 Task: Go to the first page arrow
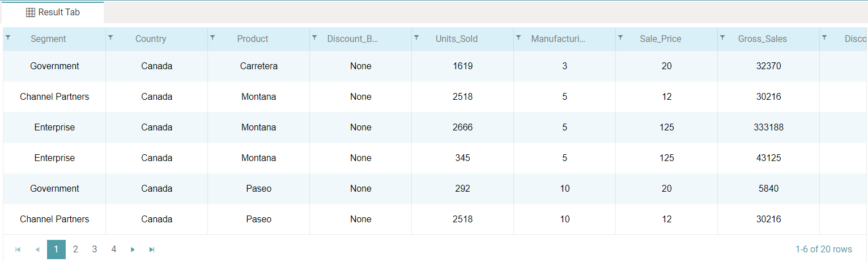point(18,250)
